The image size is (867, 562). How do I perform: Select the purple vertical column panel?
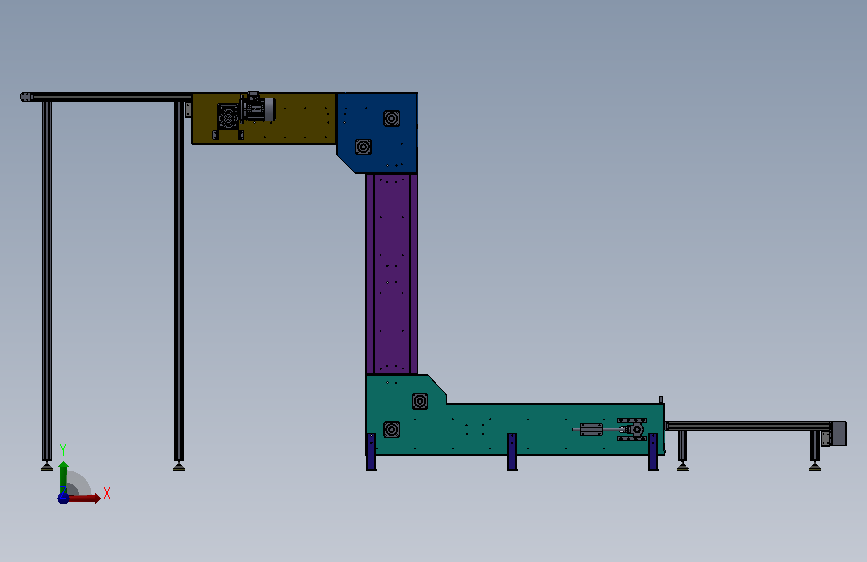[391, 274]
